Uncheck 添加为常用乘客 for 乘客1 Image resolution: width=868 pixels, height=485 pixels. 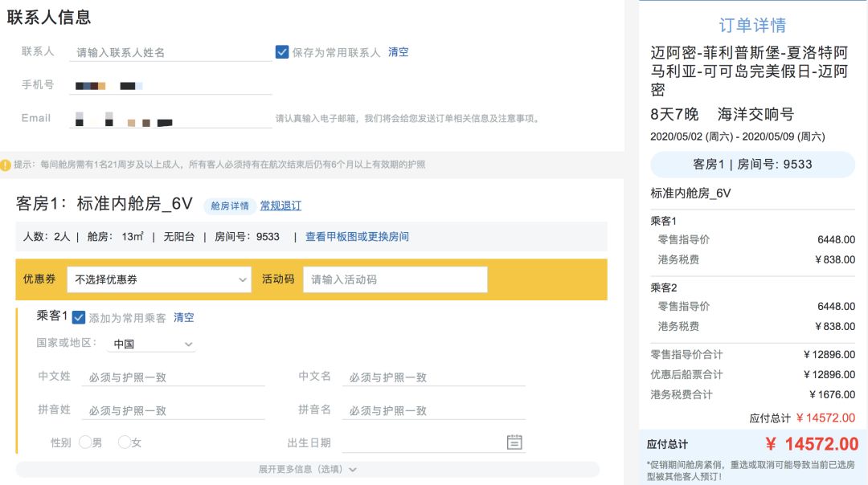click(x=78, y=317)
